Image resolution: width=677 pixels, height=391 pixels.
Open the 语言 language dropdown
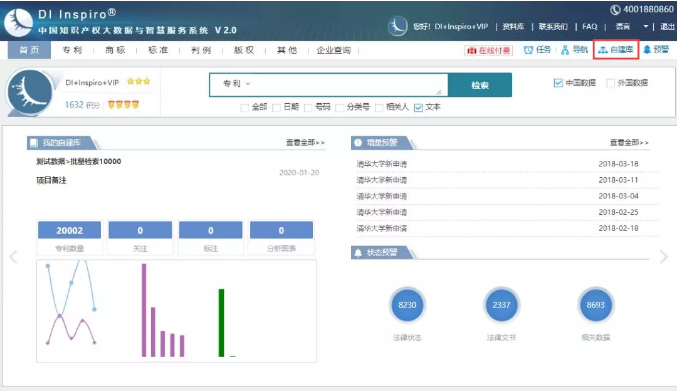632,26
